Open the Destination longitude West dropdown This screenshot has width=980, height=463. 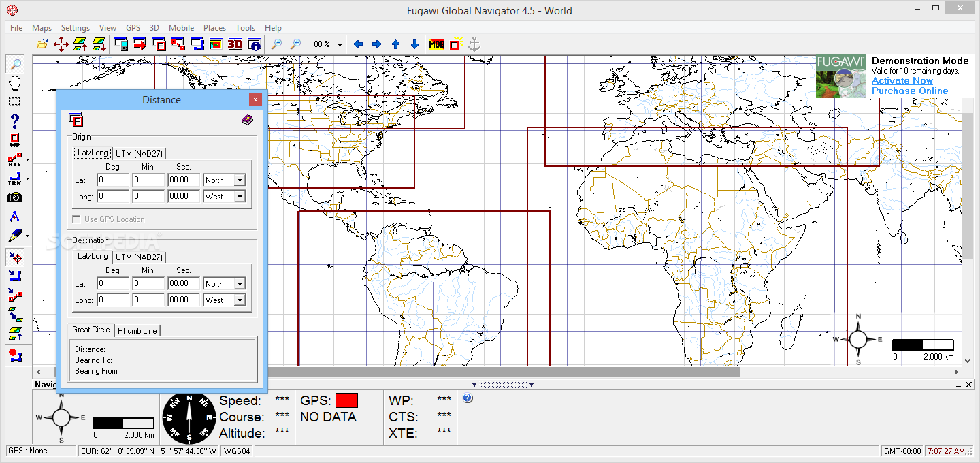[240, 300]
